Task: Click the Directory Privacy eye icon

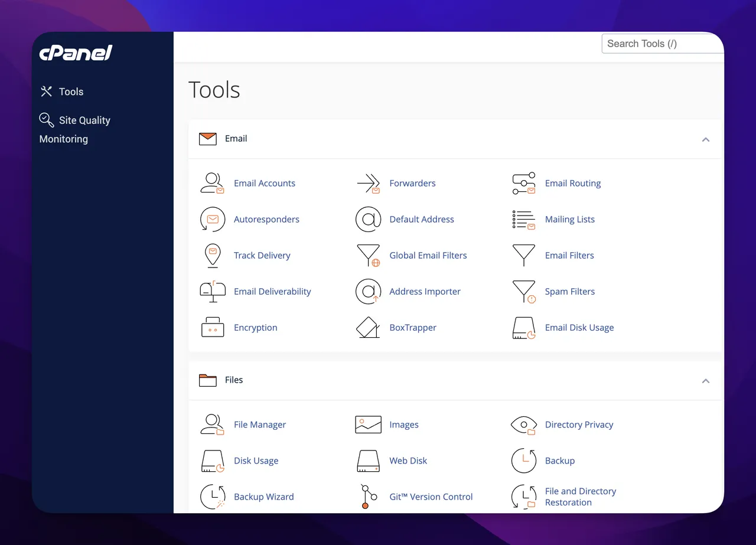Action: 524,425
